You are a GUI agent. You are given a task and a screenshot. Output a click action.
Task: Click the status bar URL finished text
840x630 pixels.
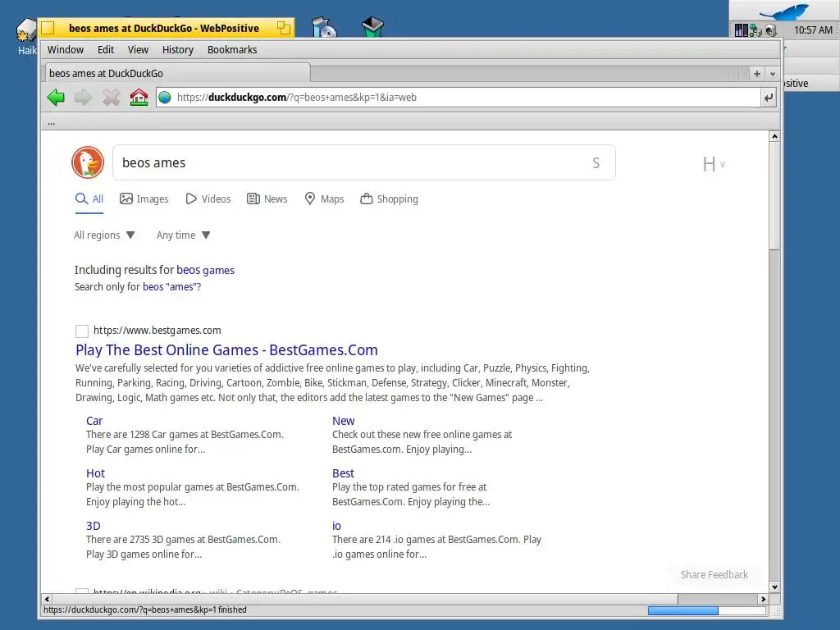[144, 610]
